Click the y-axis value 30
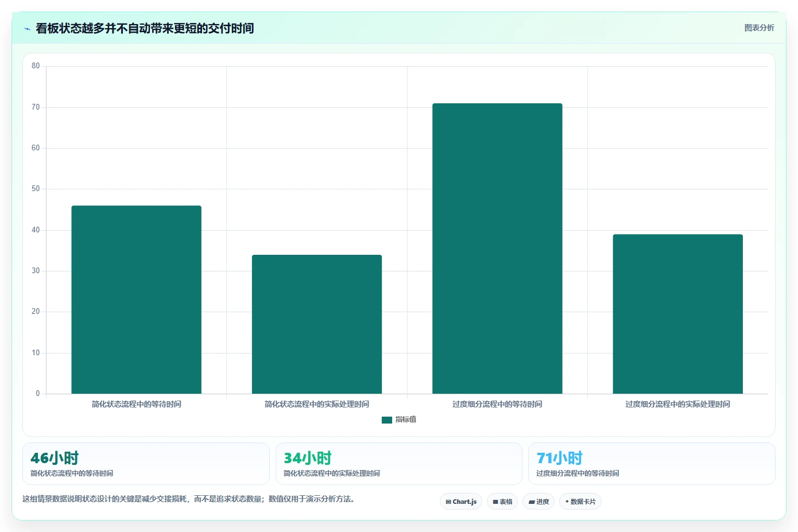Viewport: 798px width, 532px height. pos(36,271)
